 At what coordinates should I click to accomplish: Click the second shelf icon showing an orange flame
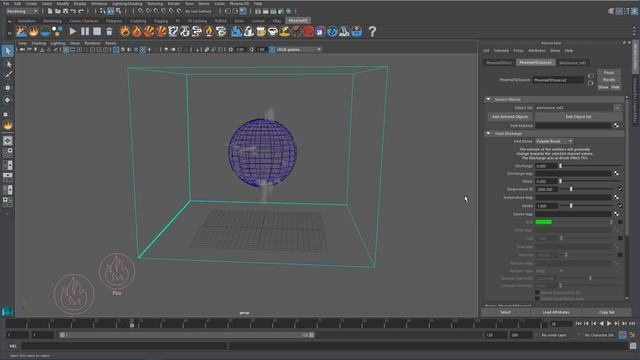33,31
